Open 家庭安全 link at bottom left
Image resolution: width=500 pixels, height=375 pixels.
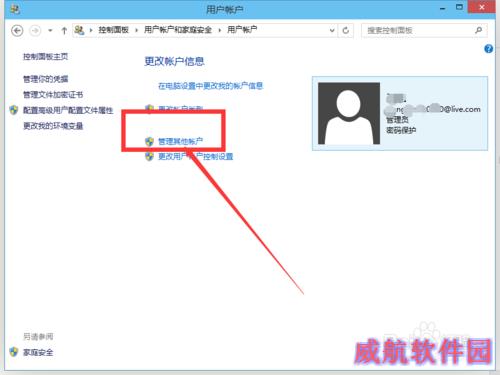pos(38,352)
